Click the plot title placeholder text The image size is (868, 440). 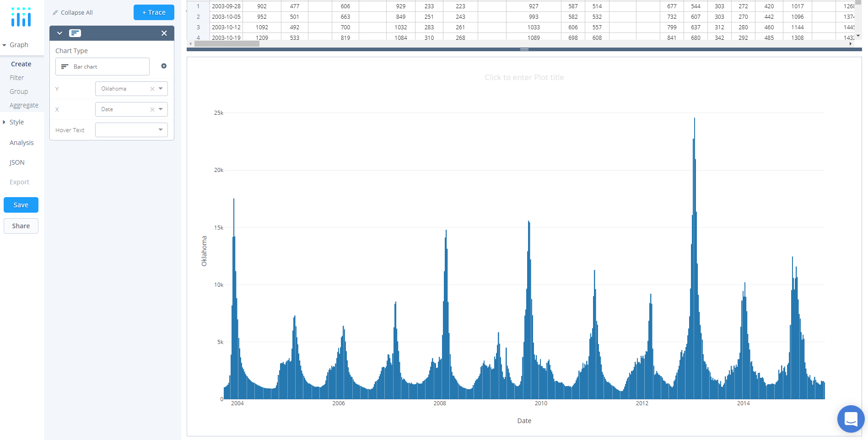524,77
